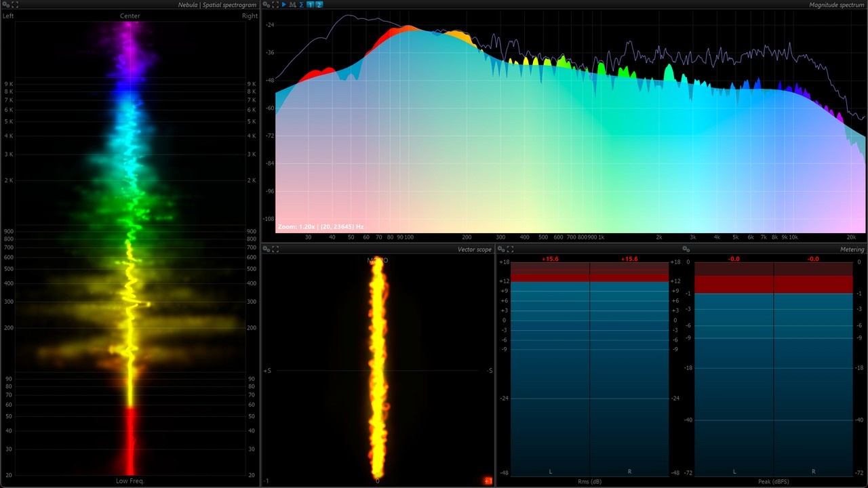Open RMS meter settings gear
The image size is (868, 488).
pyautogui.click(x=501, y=249)
